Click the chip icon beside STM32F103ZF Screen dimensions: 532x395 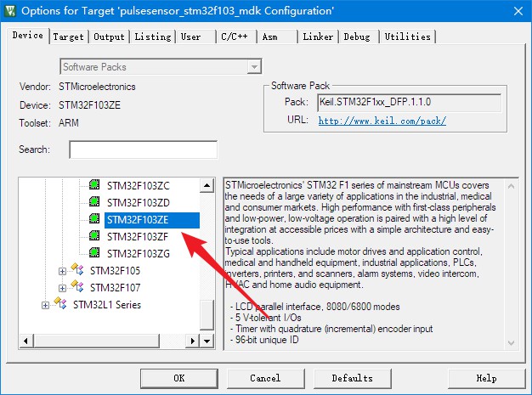click(x=94, y=235)
